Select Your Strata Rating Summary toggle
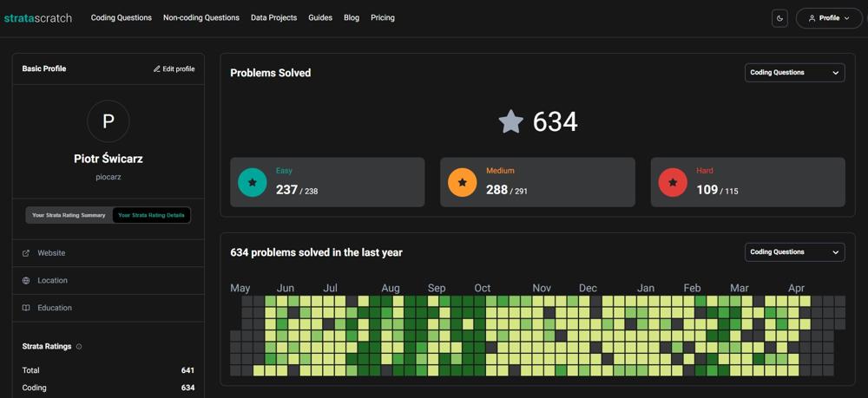 pyautogui.click(x=69, y=215)
